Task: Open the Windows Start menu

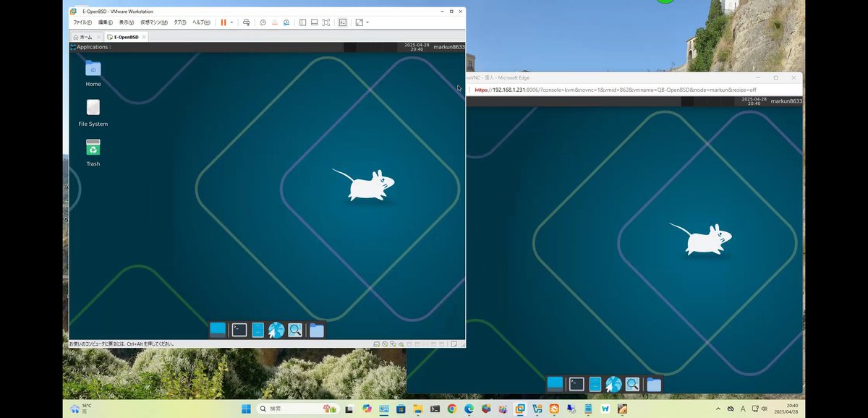Action: [x=246, y=409]
